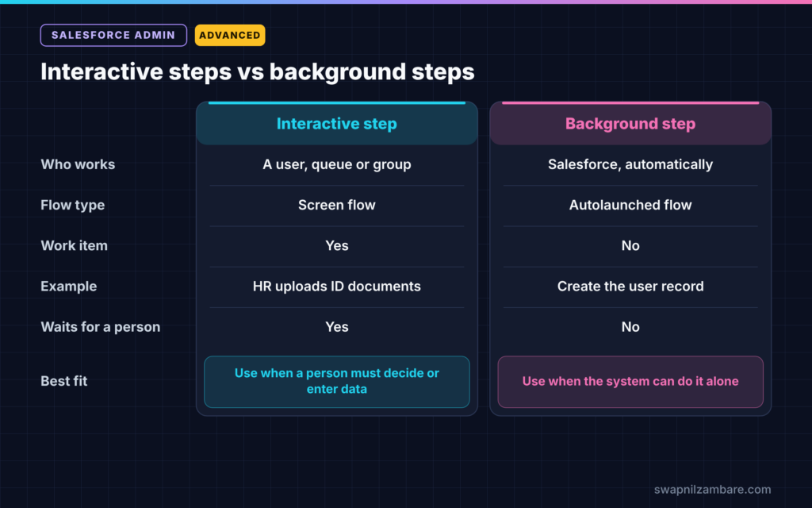Select the 'Who works' row label
Screen dimensions: 812x508
[78, 164]
